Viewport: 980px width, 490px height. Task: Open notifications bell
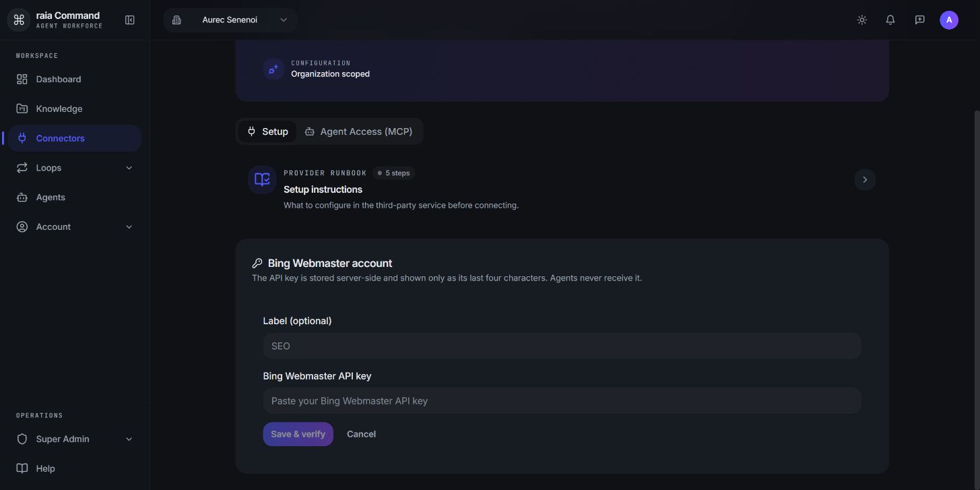(890, 20)
